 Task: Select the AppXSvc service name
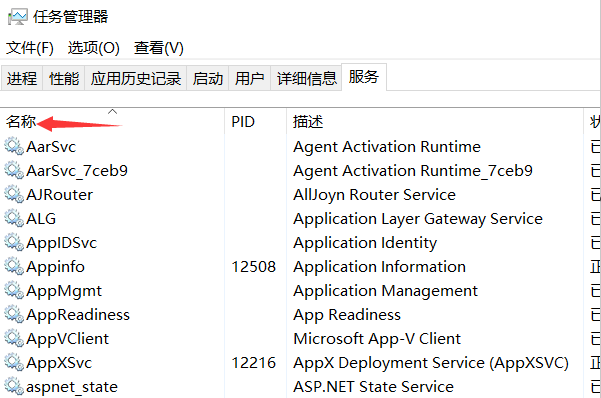click(x=59, y=363)
